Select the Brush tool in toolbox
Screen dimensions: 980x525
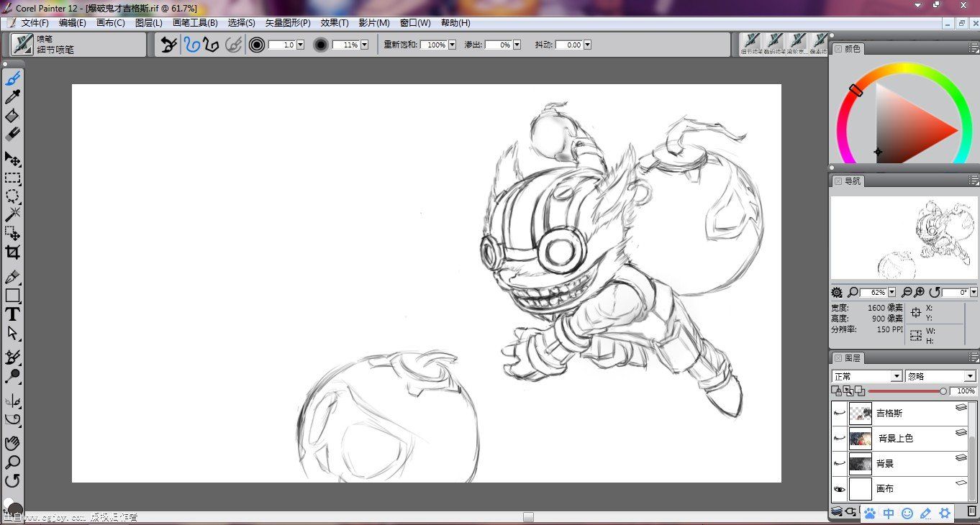tap(12, 78)
